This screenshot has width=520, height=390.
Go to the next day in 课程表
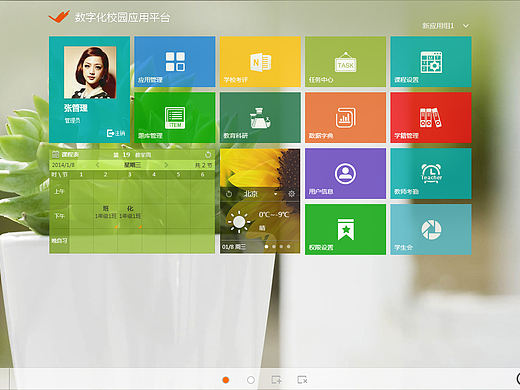tap(166, 165)
